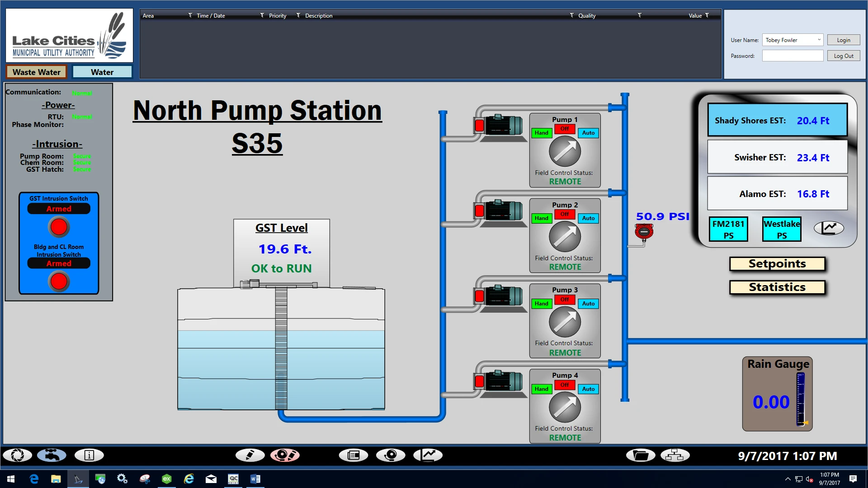Open the Setpoints screen

click(777, 264)
